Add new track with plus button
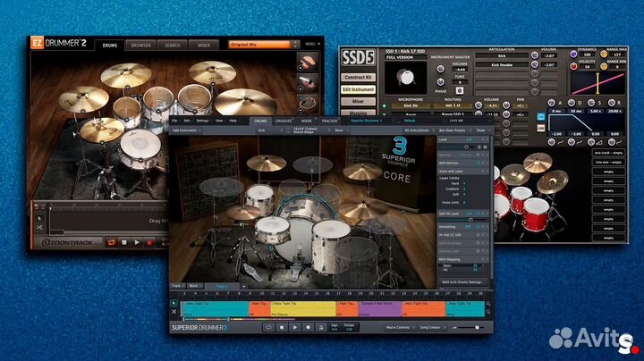Image resolution: width=644 pixels, height=361 pixels. point(243,286)
